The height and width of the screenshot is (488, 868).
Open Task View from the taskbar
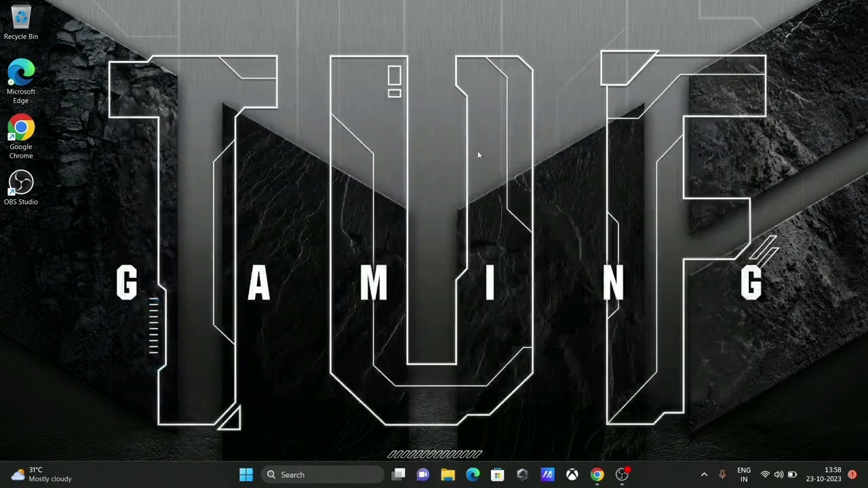coord(398,474)
